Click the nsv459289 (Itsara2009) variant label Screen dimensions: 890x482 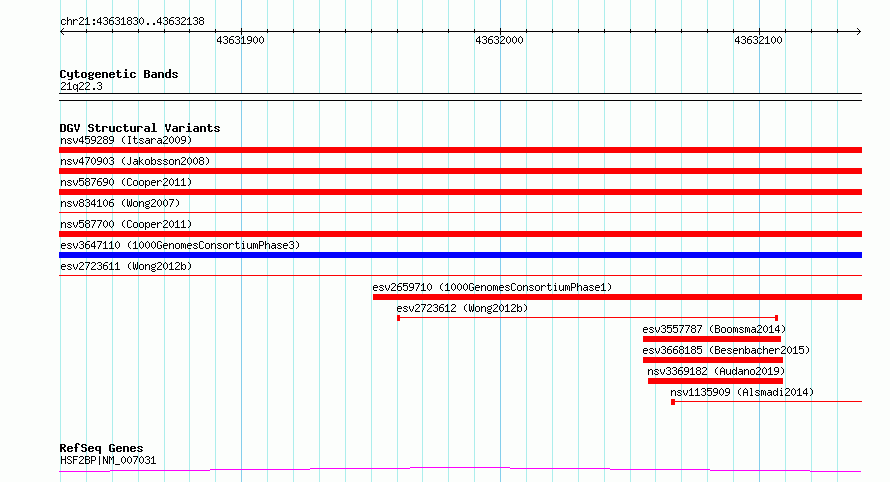point(126,140)
